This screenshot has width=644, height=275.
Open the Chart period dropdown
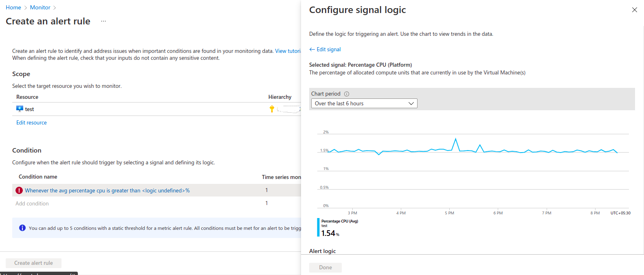[364, 103]
